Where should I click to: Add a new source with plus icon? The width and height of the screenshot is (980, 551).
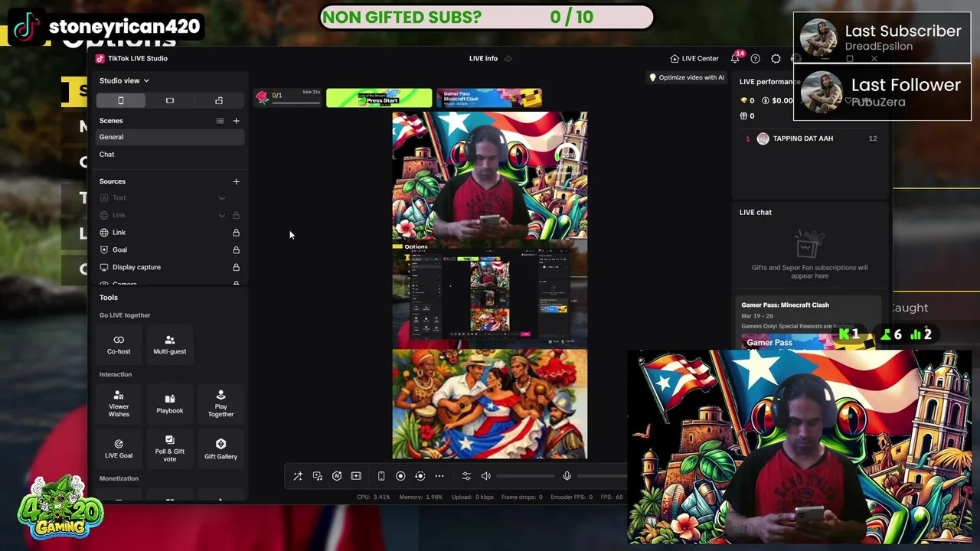(236, 181)
